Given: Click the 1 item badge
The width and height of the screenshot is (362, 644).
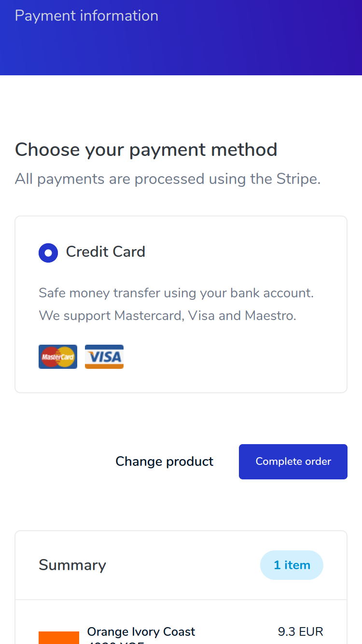Looking at the screenshot, I should pyautogui.click(x=292, y=565).
